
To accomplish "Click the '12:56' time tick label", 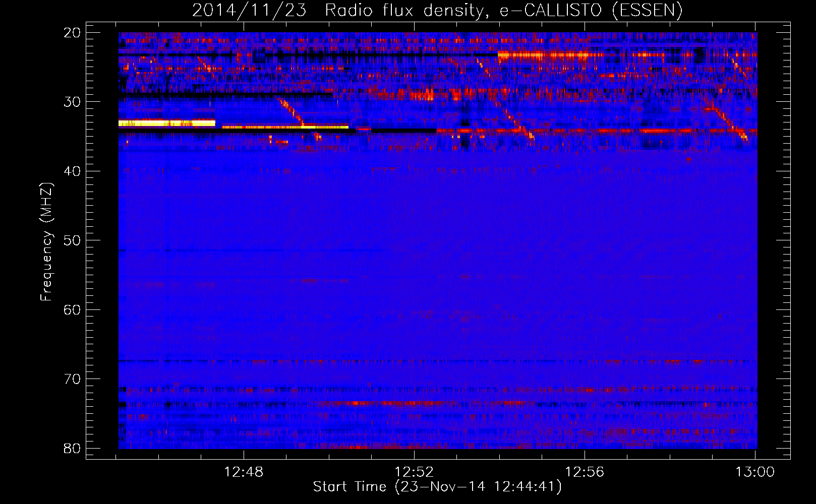I will tap(585, 472).
